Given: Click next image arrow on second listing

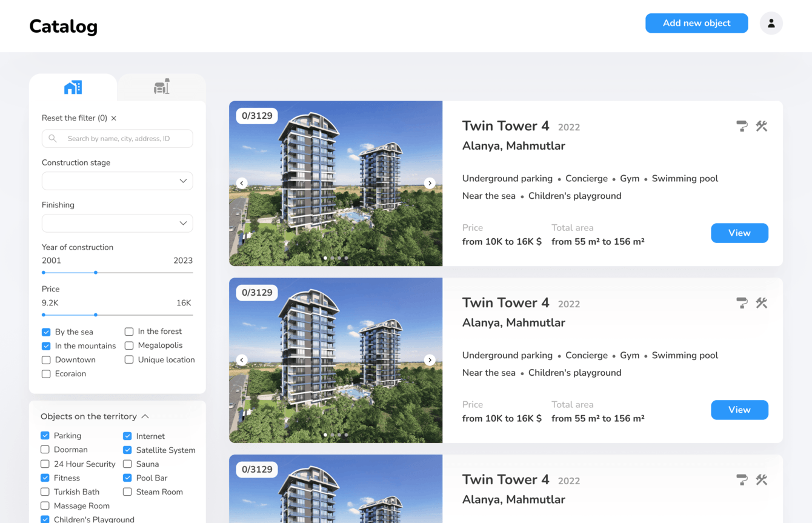Looking at the screenshot, I should pos(430,360).
